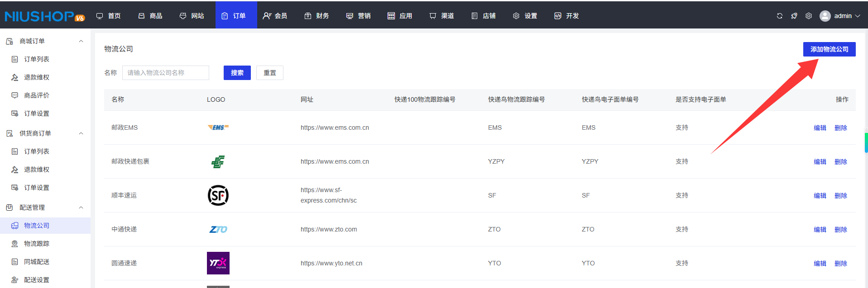The width and height of the screenshot is (868, 288).
Task: Collapse the 商城订单 sidebar group
Action: 81,41
